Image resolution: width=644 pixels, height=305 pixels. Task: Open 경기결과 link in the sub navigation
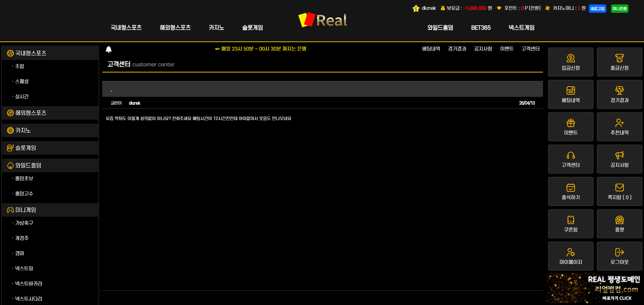457,49
